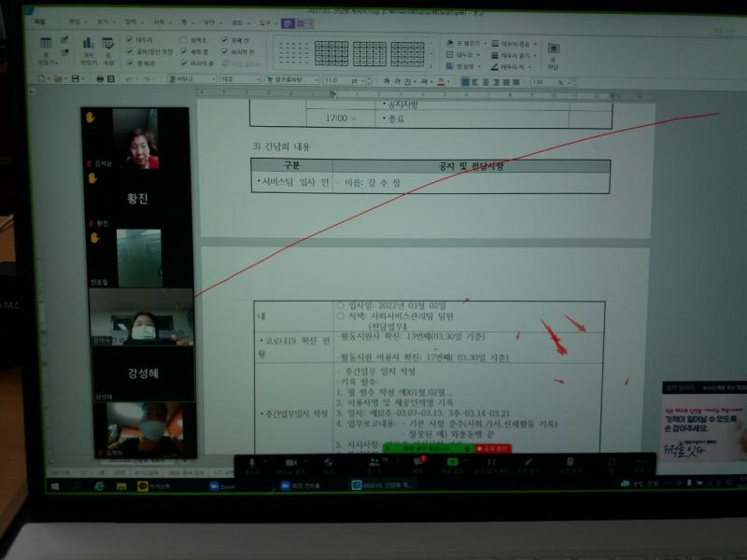Click the 강성혜 participant tile in Zoom

[143, 373]
